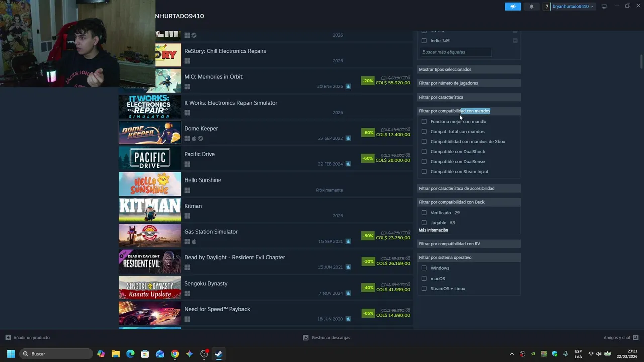Click the volume speaker icon in the tray
Image resolution: width=644 pixels, height=362 pixels.
(x=598, y=354)
